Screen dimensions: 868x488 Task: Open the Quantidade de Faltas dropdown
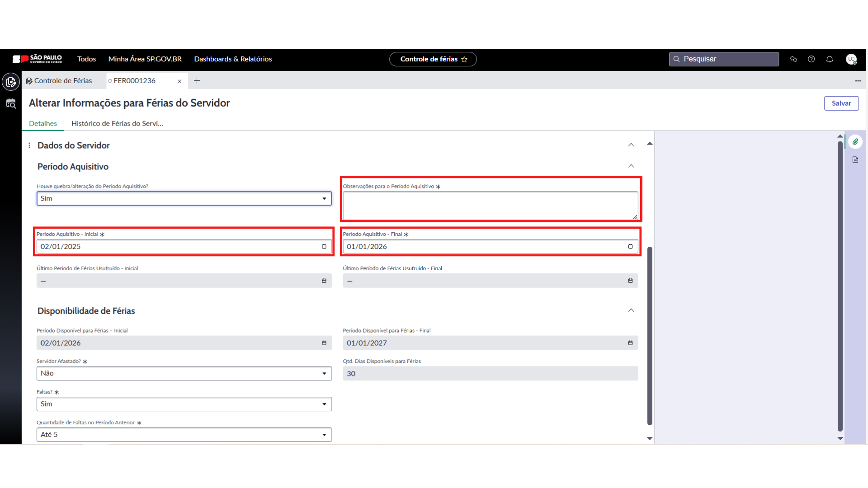pyautogui.click(x=184, y=435)
